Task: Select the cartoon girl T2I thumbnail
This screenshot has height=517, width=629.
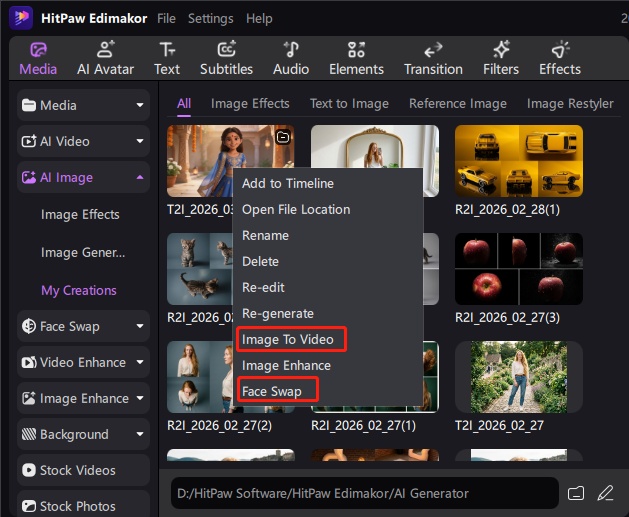Action: [x=200, y=161]
